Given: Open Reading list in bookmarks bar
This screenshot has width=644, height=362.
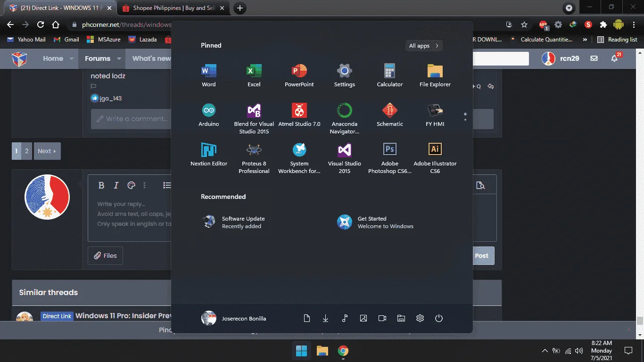Looking at the screenshot, I should pos(617,40).
